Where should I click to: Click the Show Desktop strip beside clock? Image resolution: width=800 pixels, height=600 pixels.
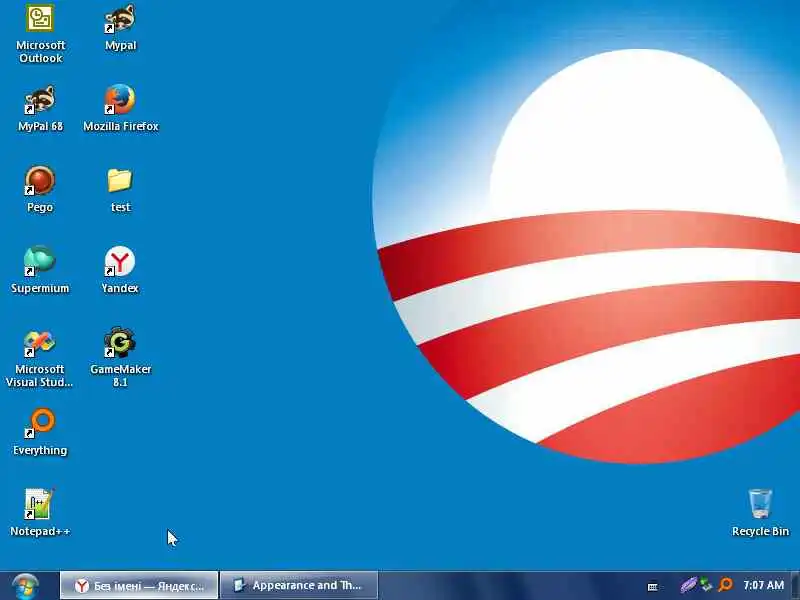click(796, 585)
